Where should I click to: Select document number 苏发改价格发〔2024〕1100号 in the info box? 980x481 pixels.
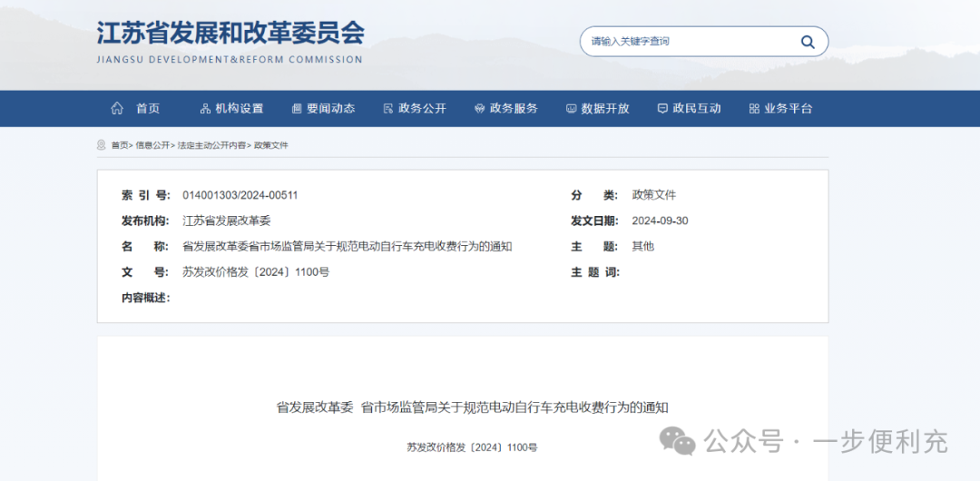[256, 272]
